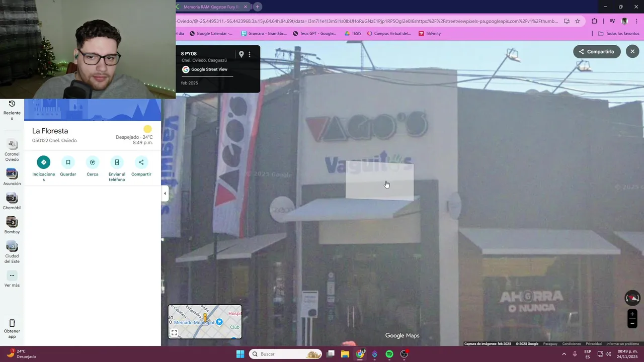Open media control icon in toolbar
644x362 pixels.
pyautogui.click(x=612, y=21)
